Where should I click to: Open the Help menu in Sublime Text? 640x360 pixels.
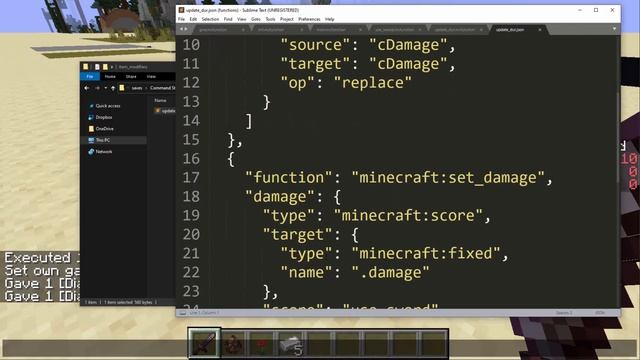coord(330,19)
